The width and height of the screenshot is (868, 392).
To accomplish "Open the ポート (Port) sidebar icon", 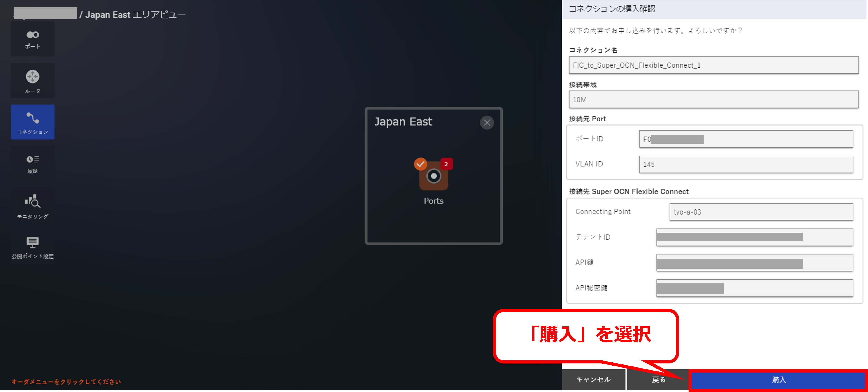I will [33, 39].
